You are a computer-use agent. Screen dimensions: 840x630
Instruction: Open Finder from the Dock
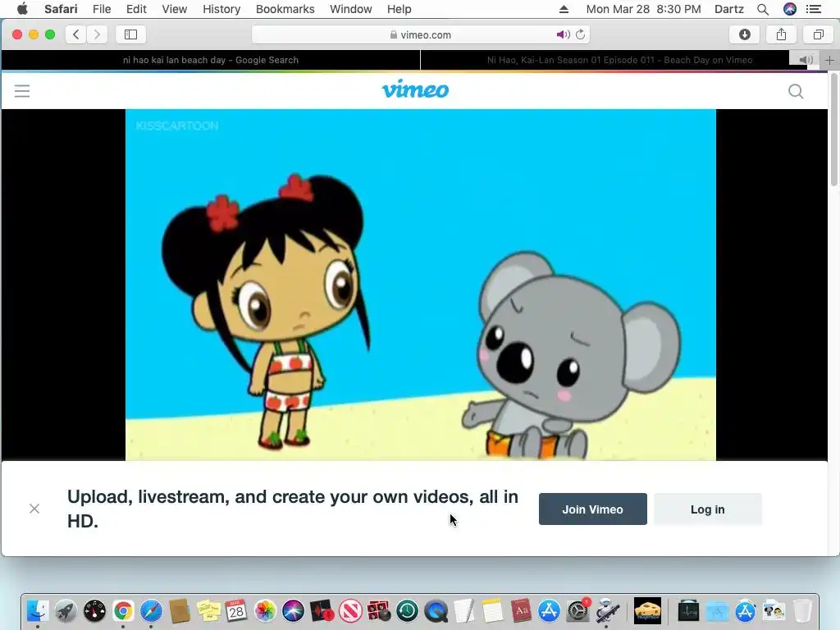tap(38, 610)
